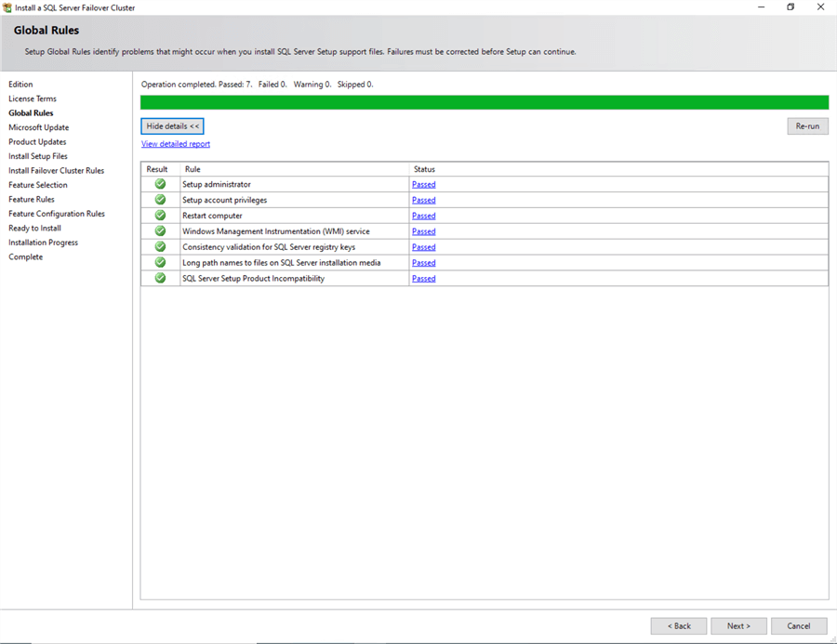Go back to the previous setup page

679,625
